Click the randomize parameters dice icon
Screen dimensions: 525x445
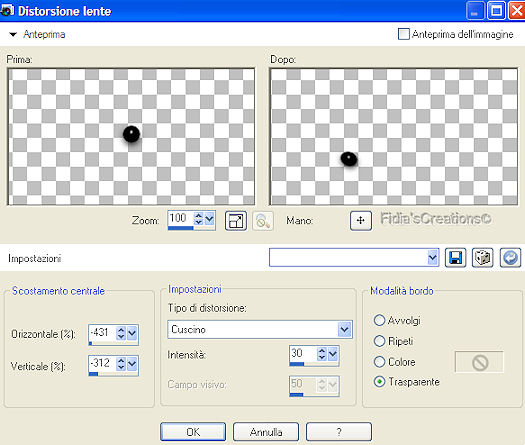click(x=482, y=258)
